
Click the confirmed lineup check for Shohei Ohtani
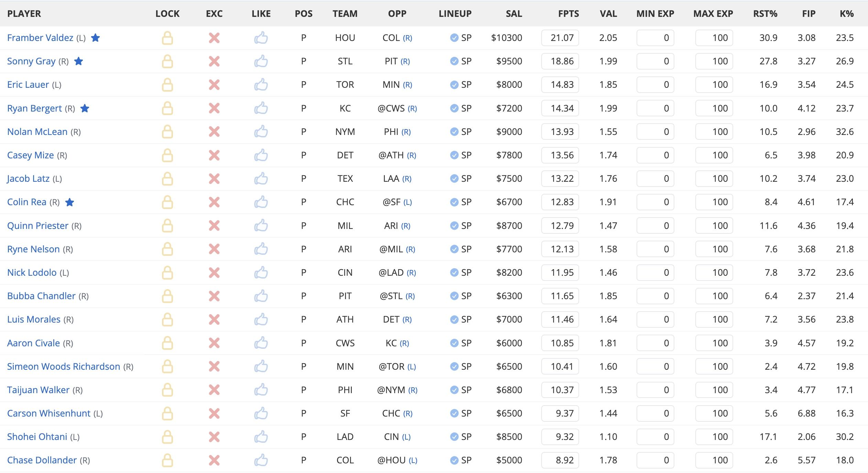[x=454, y=437]
